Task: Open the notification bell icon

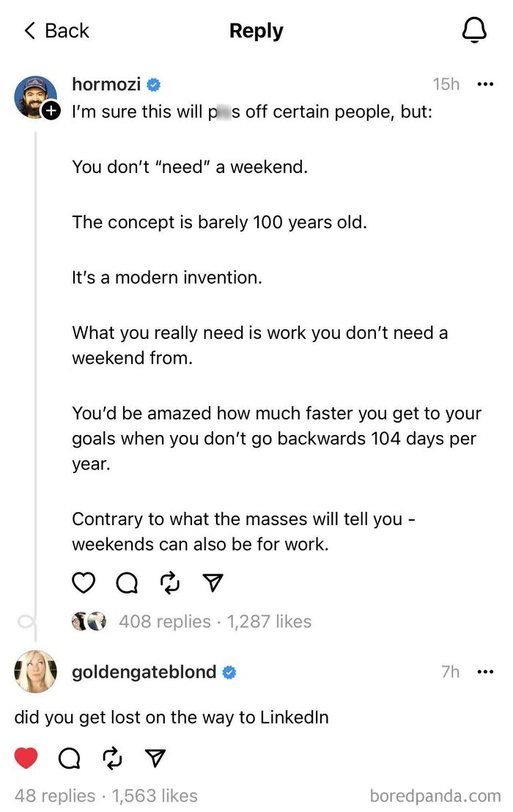Action: tap(473, 30)
